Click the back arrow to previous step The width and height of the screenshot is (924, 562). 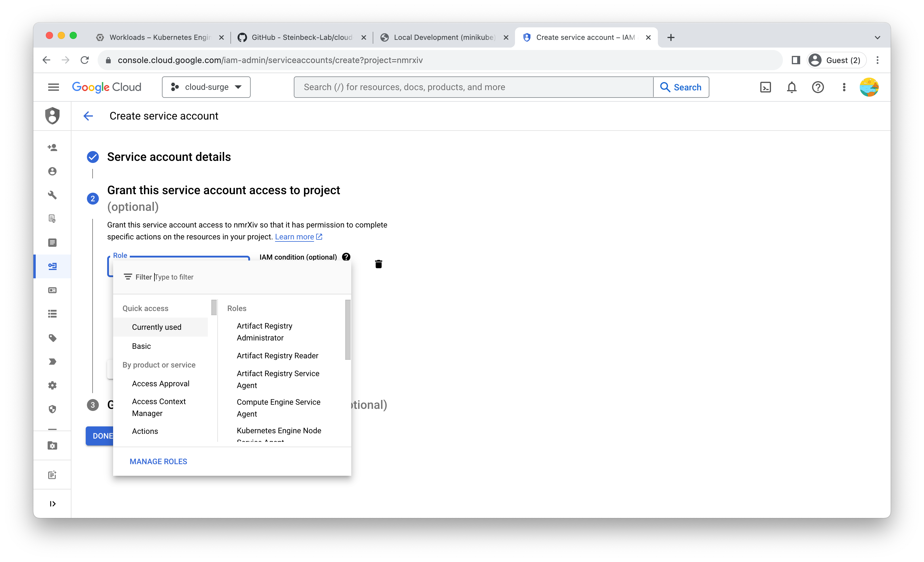88,116
